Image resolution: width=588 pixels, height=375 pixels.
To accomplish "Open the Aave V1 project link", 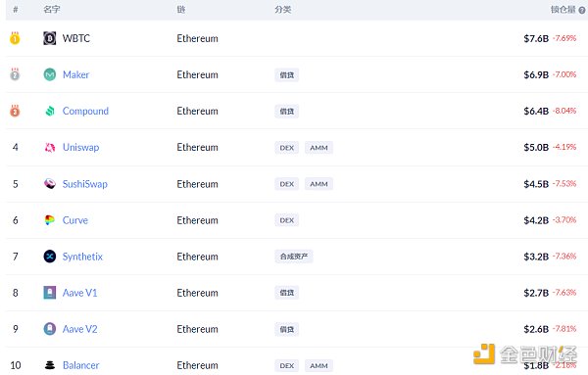I will (x=80, y=293).
